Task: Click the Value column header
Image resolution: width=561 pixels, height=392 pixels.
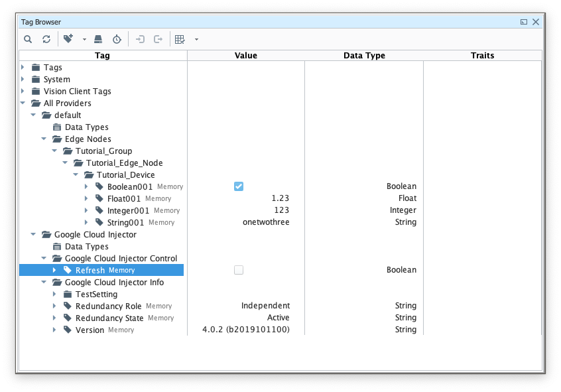Action: pyautogui.click(x=246, y=56)
